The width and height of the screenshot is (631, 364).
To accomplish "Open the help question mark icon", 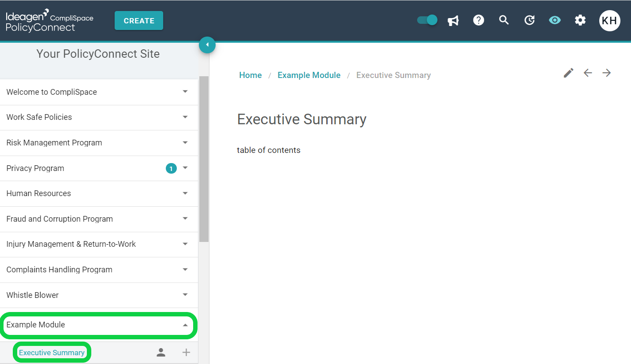I will (478, 20).
